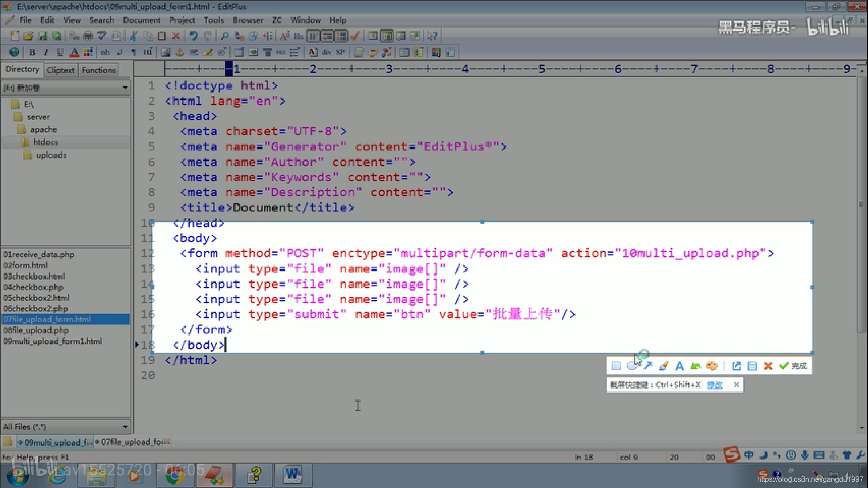Toggle the Word Wrap toolbar button
Screen dimensions: 868x488
pos(313,36)
